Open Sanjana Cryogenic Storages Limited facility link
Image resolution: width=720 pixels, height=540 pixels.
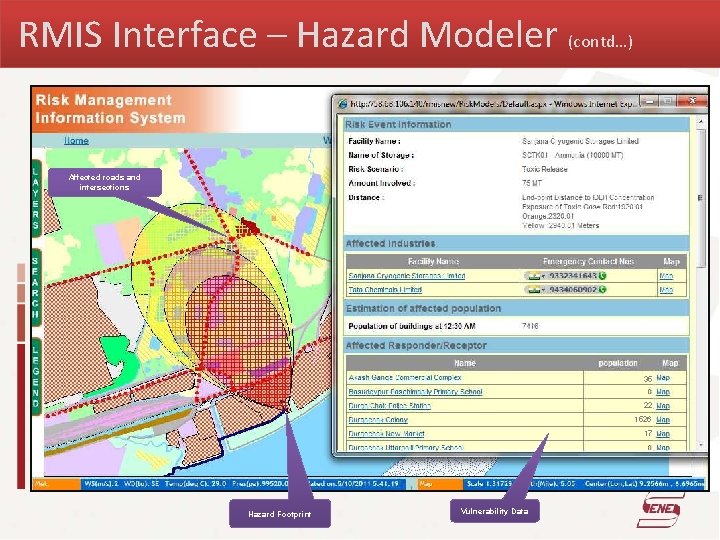406,276
